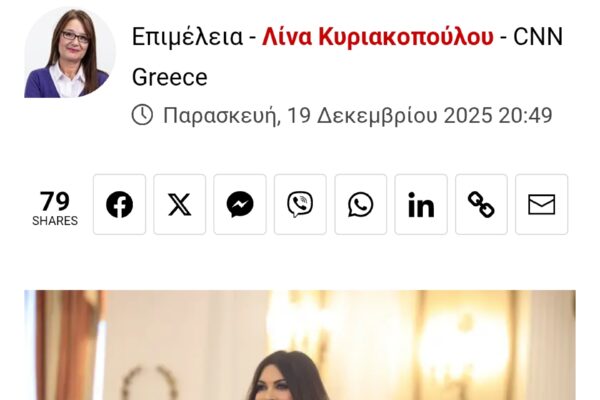Viewport: 600px width, 400px height.
Task: Copy the article link with chain icon
Action: pyautogui.click(x=481, y=204)
